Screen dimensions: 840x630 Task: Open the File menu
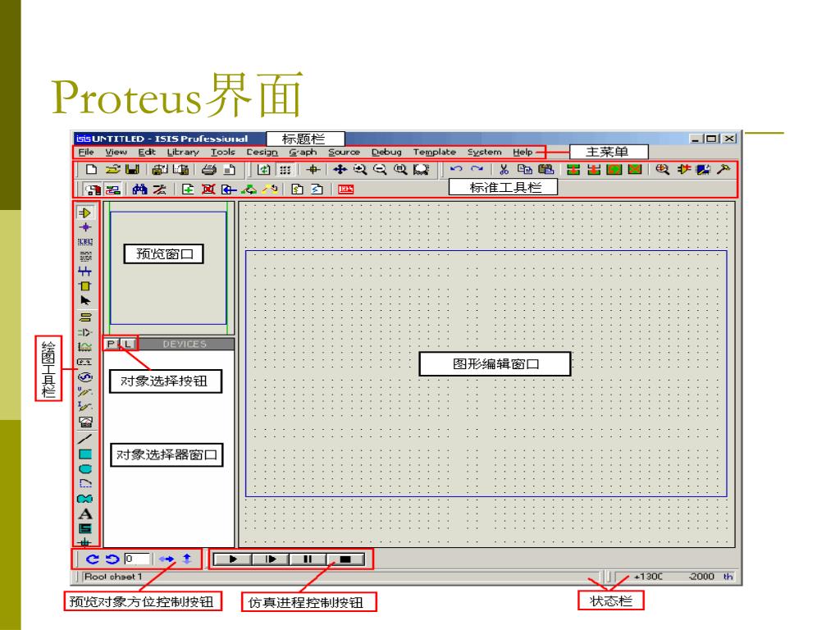coord(85,152)
